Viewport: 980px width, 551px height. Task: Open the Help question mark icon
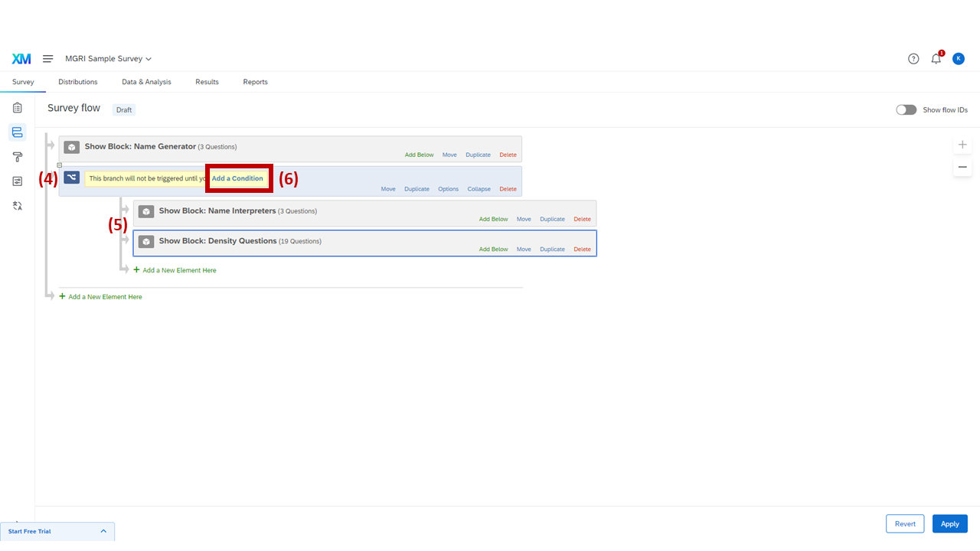pos(913,59)
